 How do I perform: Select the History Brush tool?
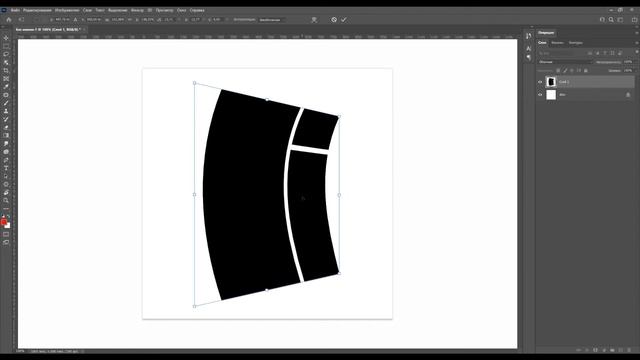click(6, 119)
